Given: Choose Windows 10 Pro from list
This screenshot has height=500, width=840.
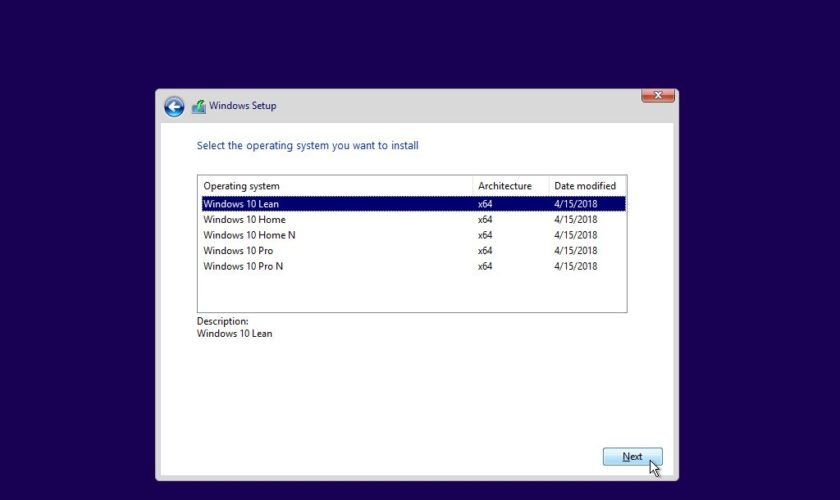Looking at the screenshot, I should tap(414, 250).
